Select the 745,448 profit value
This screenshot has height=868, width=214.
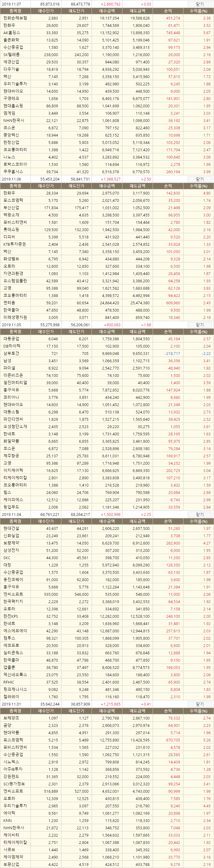coord(173,33)
